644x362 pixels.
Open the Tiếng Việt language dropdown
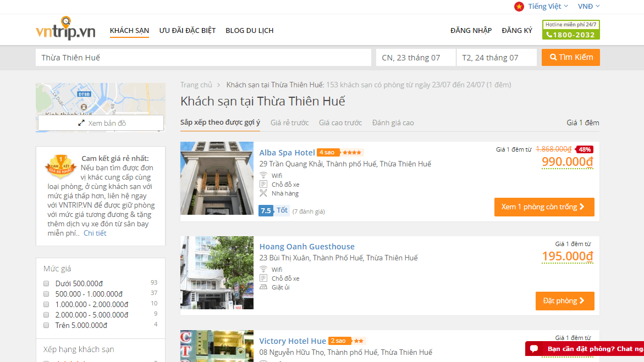click(x=548, y=6)
